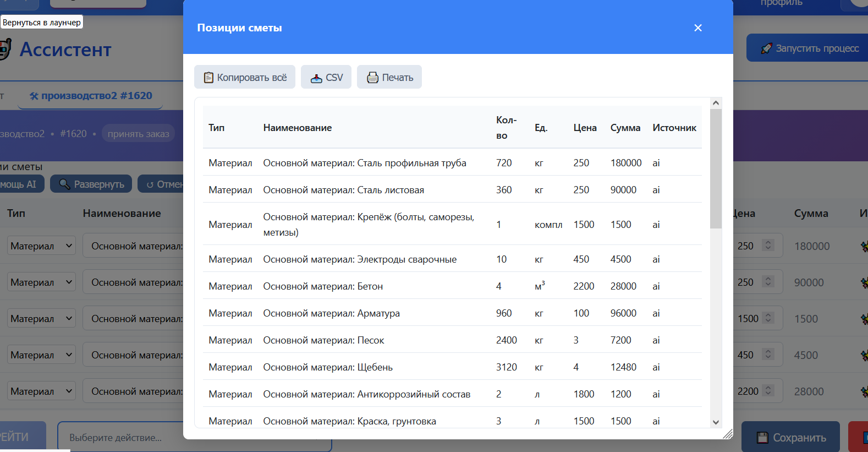Select row 'Краска, грунтовка'
The width and height of the screenshot is (868, 452).
452,418
